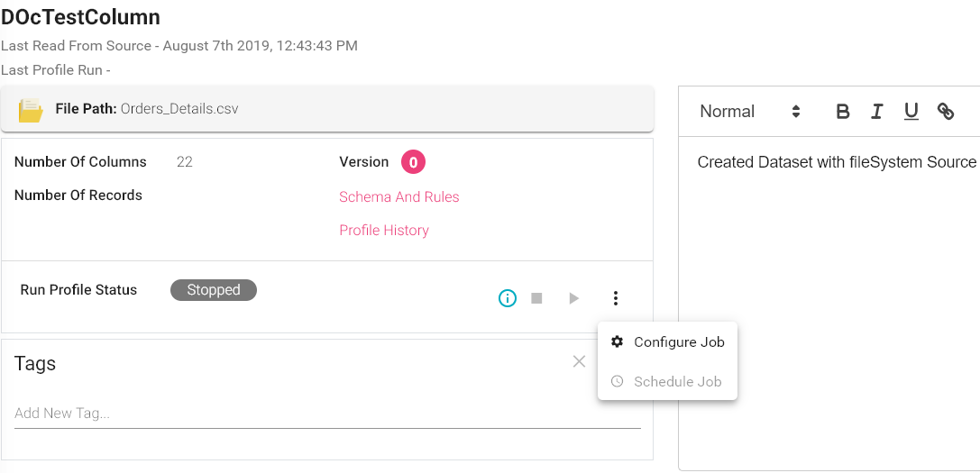Screen dimensions: 980x473
Task: Open the run profile info icon
Action: (508, 298)
